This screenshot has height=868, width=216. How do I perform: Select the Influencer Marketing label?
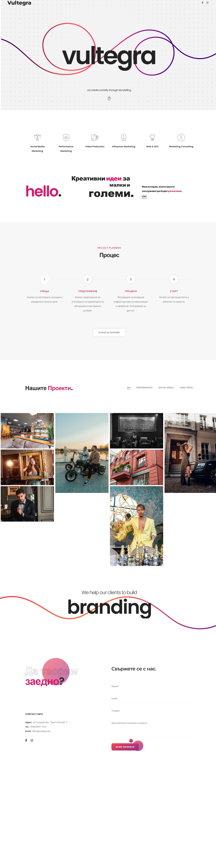click(x=123, y=147)
